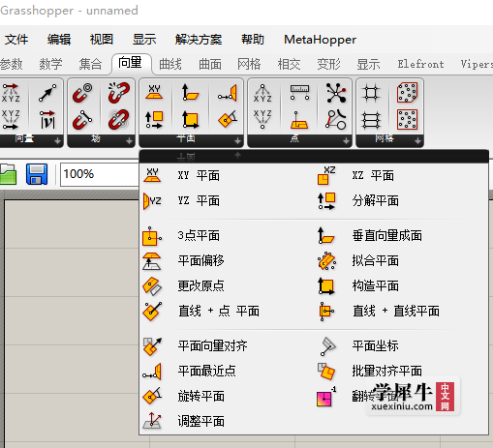Switch to the 变形 tab
Viewport: 493px width, 448px height.
(x=328, y=64)
